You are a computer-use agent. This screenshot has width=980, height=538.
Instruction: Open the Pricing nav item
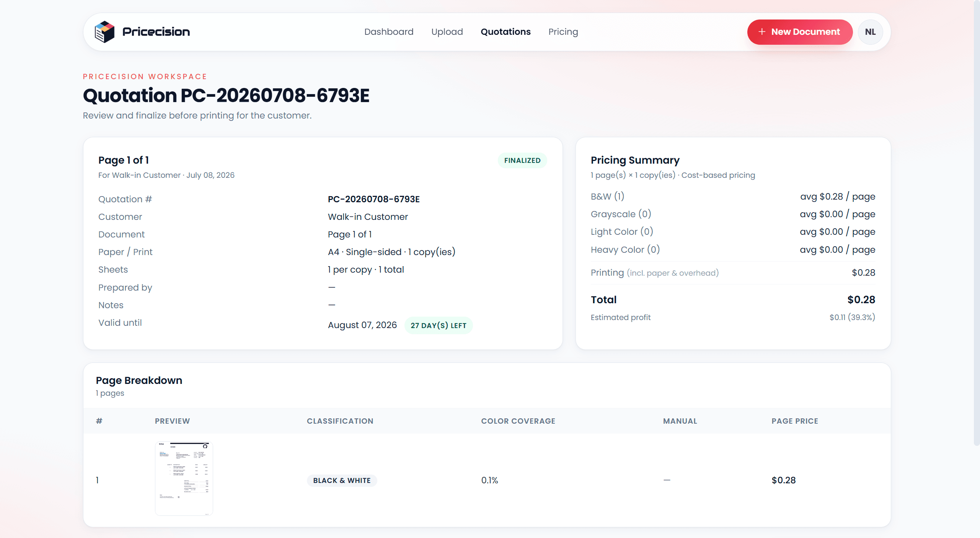[563, 32]
